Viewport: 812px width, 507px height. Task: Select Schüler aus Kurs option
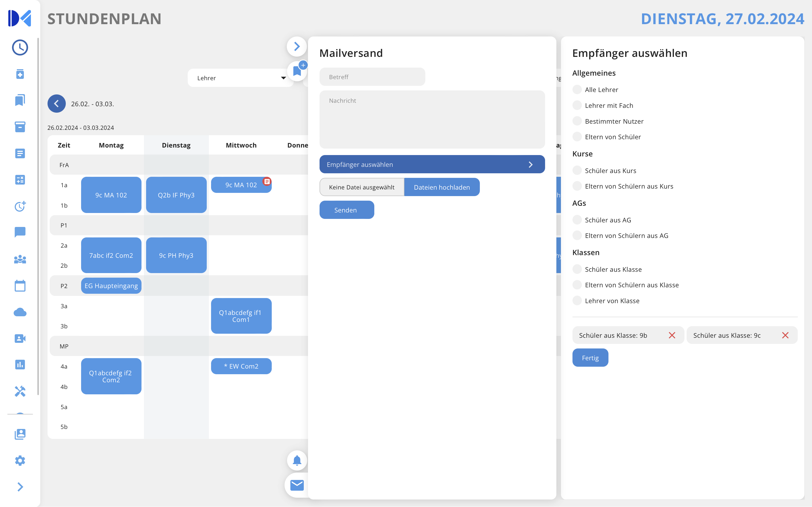click(577, 170)
